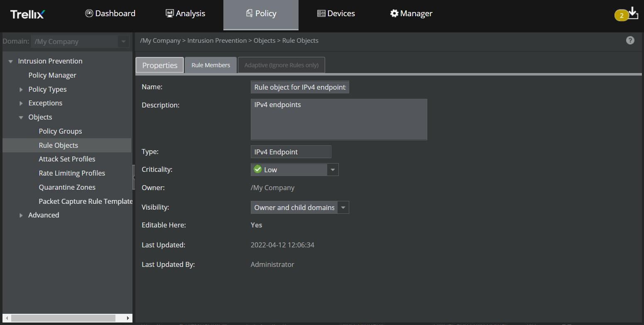Collapse the Objects tree node

tap(21, 117)
